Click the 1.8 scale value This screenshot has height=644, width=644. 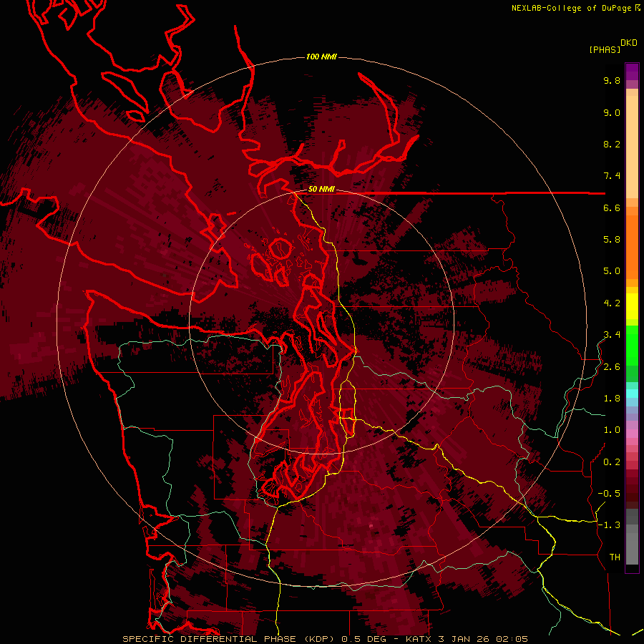click(612, 399)
